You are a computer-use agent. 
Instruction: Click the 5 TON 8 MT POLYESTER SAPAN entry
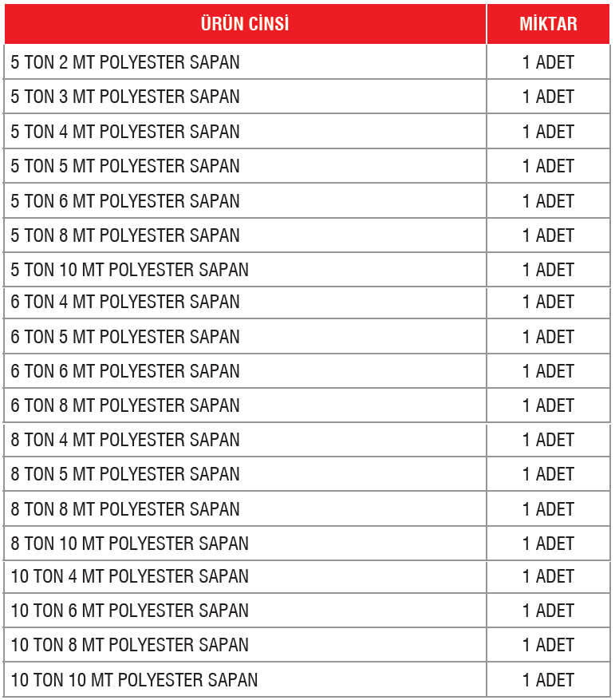point(125,235)
